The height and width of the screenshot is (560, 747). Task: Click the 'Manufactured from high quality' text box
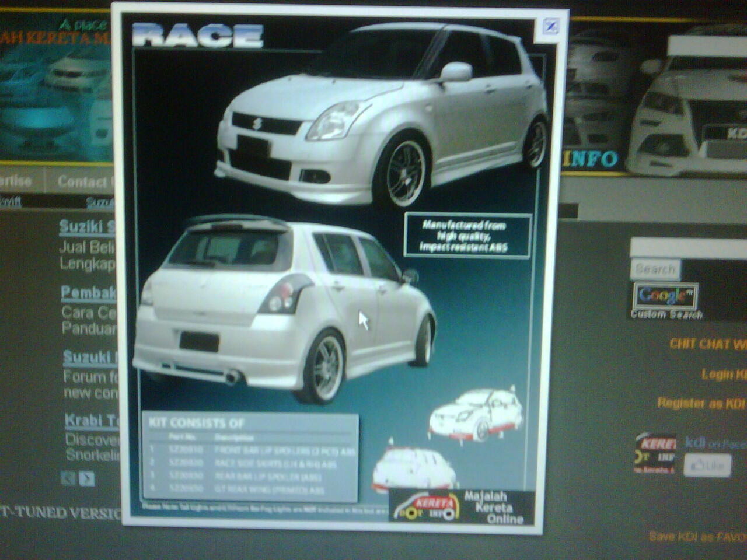[x=467, y=236]
